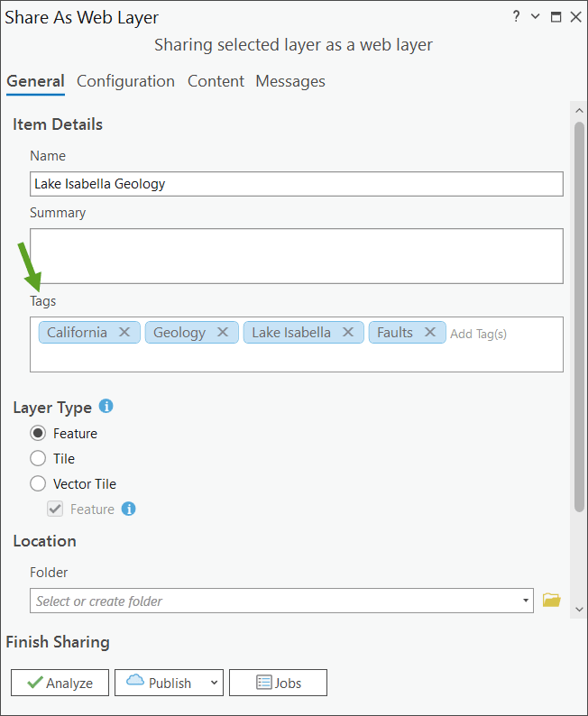Click into the Summary text box
Screen dimensions: 588x716
coord(297,256)
